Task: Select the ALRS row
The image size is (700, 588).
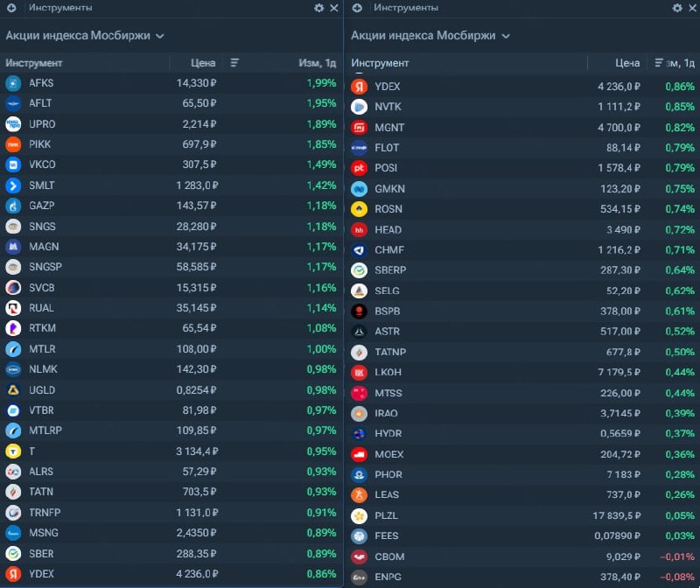Action: 171,472
